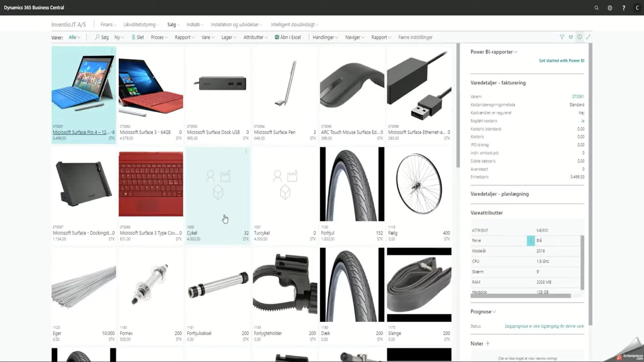Screen dimensions: 644x362
Task: Collapse the Power BI-rapporter section
Action: pos(494,52)
